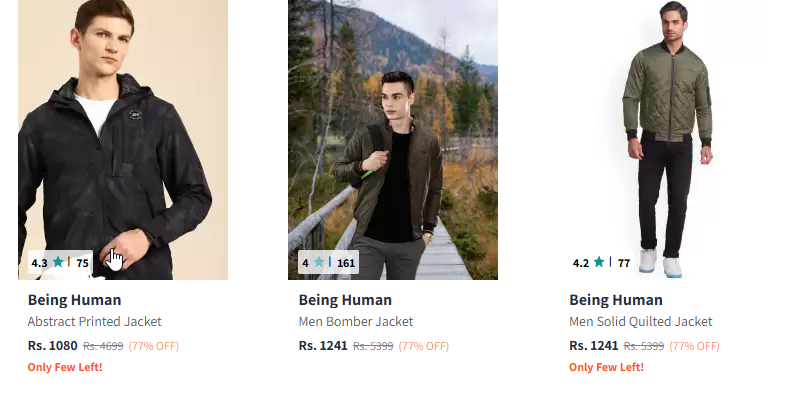Screen dimensions: 788x398
Task: Click the star icon beside 4.2 rating
Action: [599, 262]
